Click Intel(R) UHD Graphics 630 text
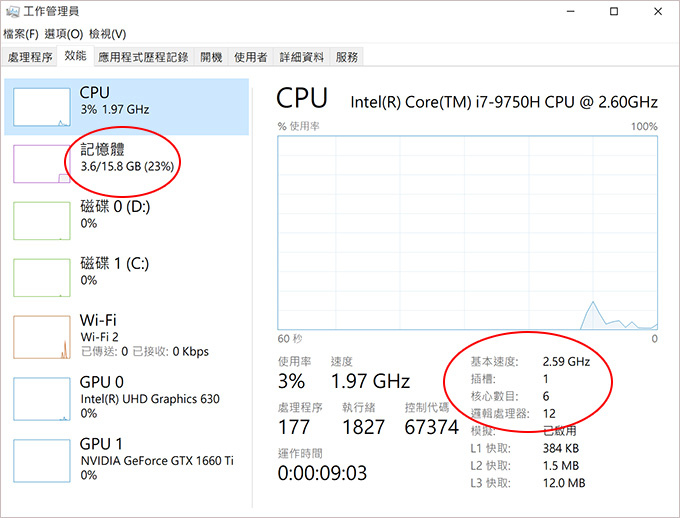Image resolution: width=680 pixels, height=518 pixels. point(150,399)
